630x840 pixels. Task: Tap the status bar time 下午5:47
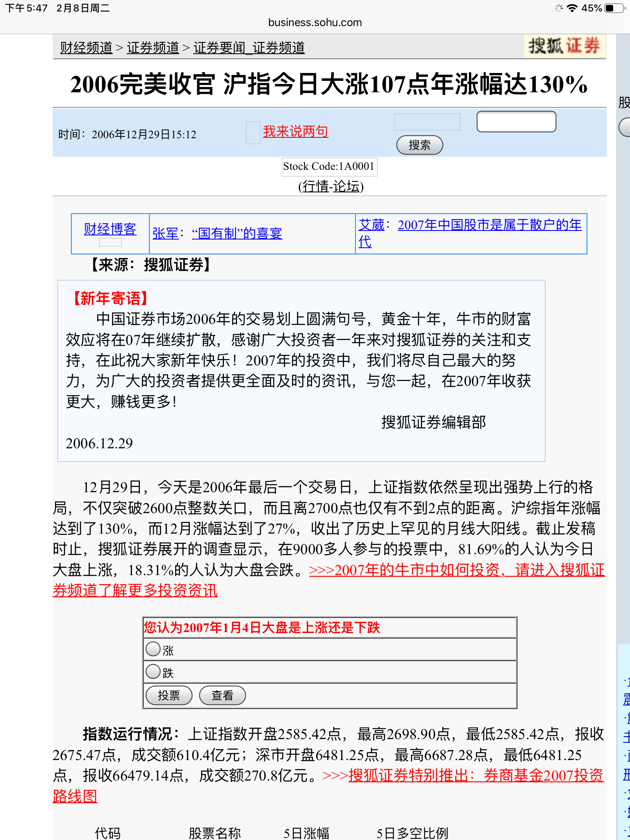point(27,8)
